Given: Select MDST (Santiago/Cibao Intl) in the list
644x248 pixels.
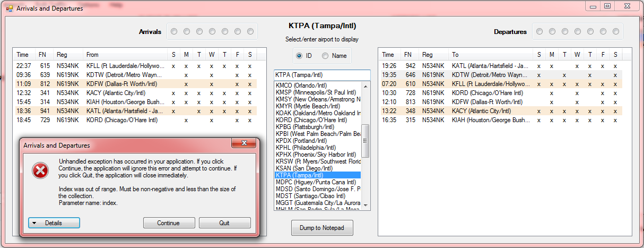Looking at the screenshot, I should tap(318, 196).
